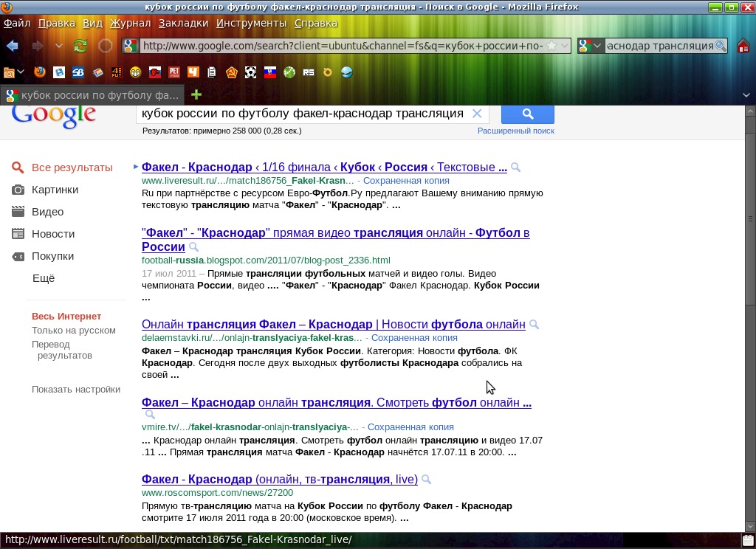Open the Файл menu

(17, 23)
